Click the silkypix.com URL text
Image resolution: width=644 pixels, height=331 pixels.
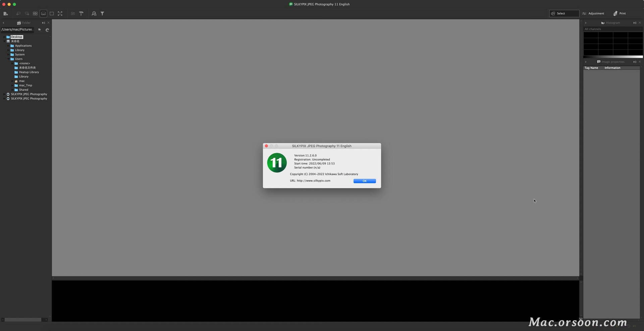click(313, 181)
